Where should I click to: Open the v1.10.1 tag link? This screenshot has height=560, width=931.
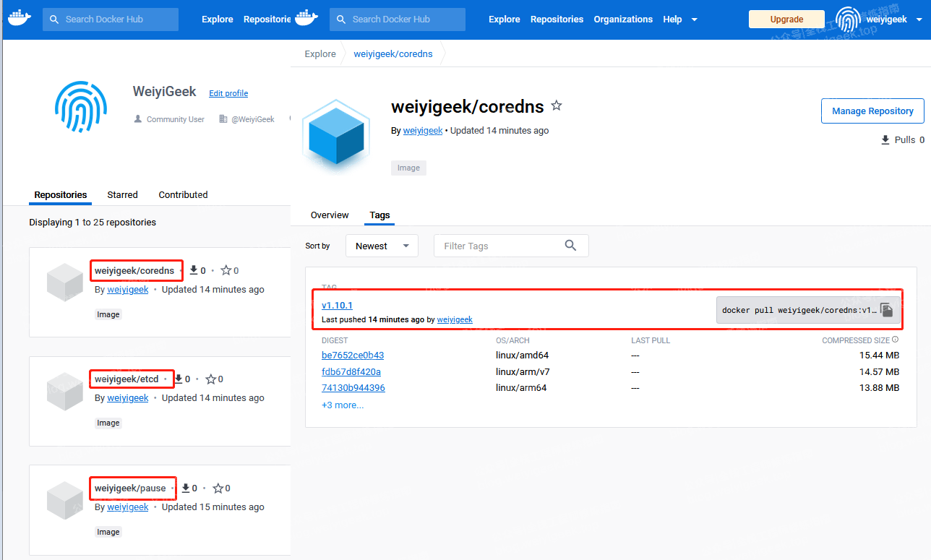tap(337, 306)
